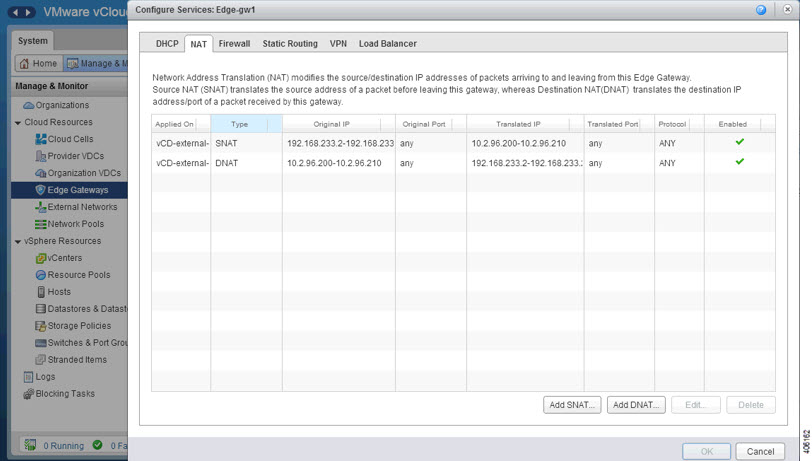Open the Firewall tab
812x461 pixels.
234,44
